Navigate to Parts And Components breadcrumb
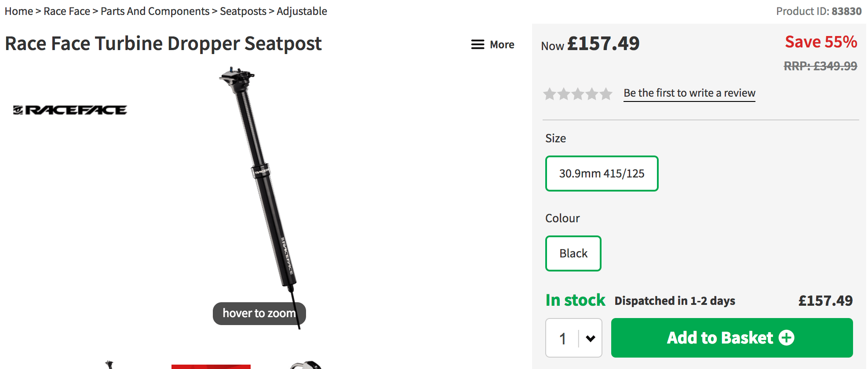868x369 pixels. click(x=155, y=11)
